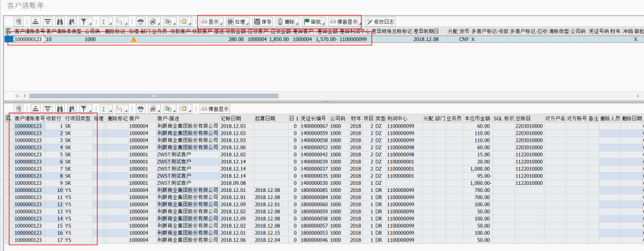Select 利群商业集团股份有限公司 in line 17

coord(188,240)
